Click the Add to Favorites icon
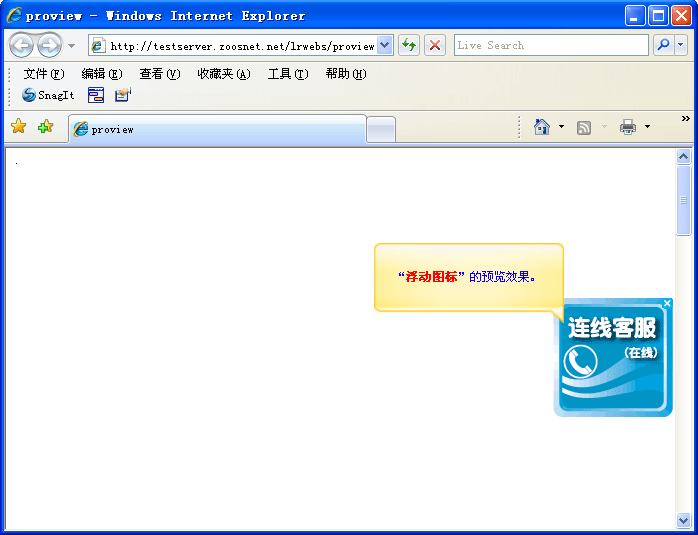This screenshot has height=535, width=698. [45, 127]
